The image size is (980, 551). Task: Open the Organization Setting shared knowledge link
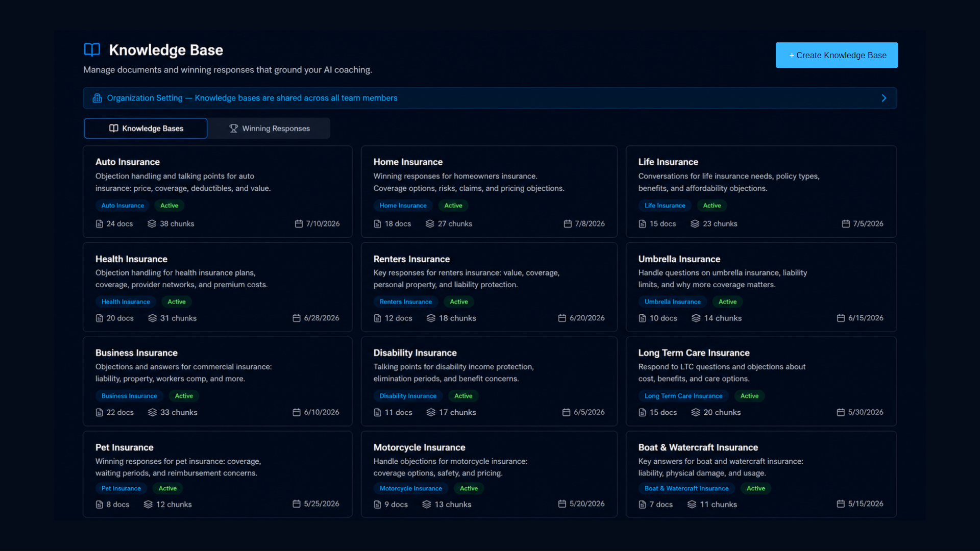tap(252, 98)
